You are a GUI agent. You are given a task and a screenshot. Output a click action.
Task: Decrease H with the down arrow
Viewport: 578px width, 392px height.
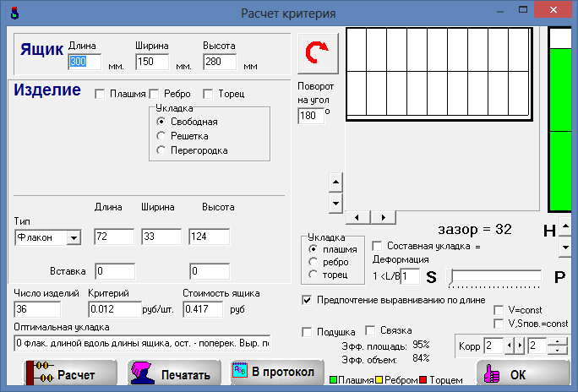[565, 247]
